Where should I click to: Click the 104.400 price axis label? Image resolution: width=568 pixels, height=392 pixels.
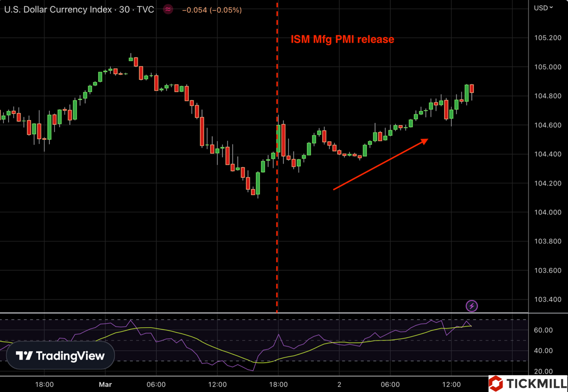[x=547, y=154]
